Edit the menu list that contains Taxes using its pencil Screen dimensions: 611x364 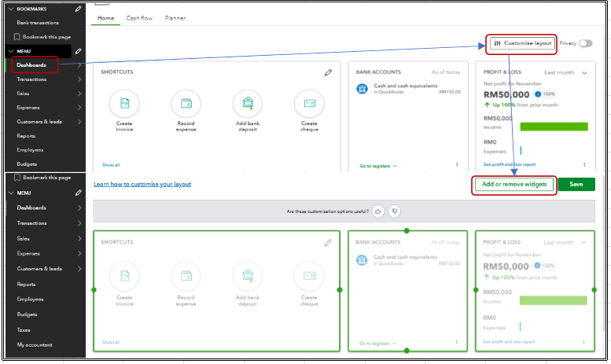[x=79, y=193]
